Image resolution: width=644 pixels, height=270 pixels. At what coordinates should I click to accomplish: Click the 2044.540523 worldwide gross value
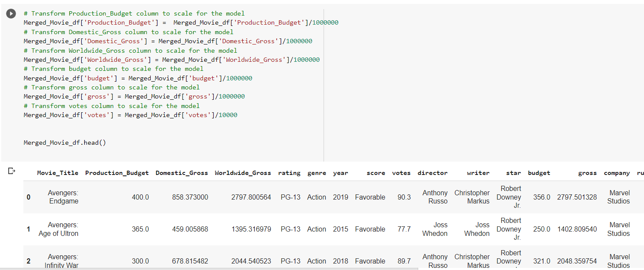[251, 261]
